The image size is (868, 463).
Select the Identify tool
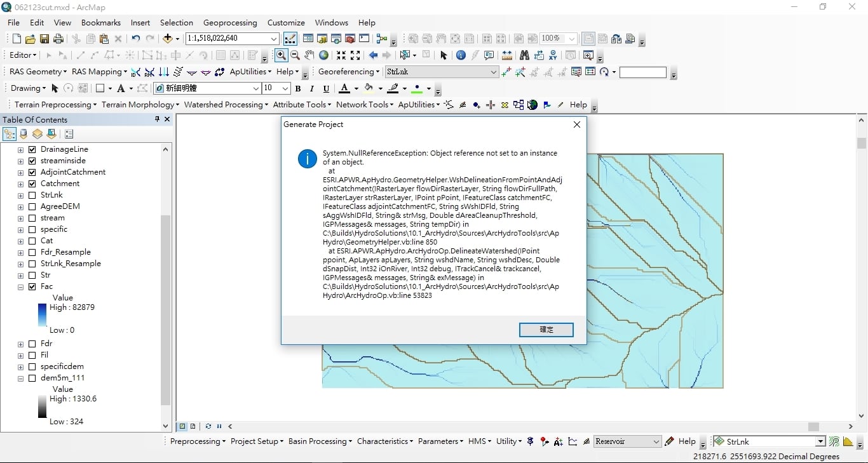(x=461, y=55)
